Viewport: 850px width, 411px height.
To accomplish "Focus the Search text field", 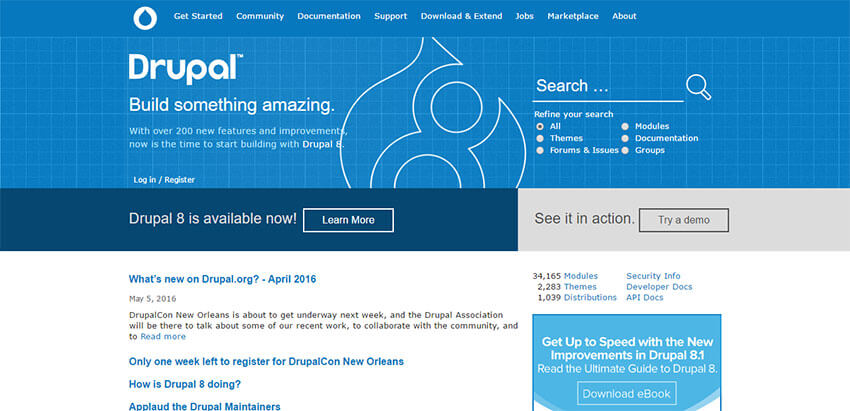I will pos(607,87).
